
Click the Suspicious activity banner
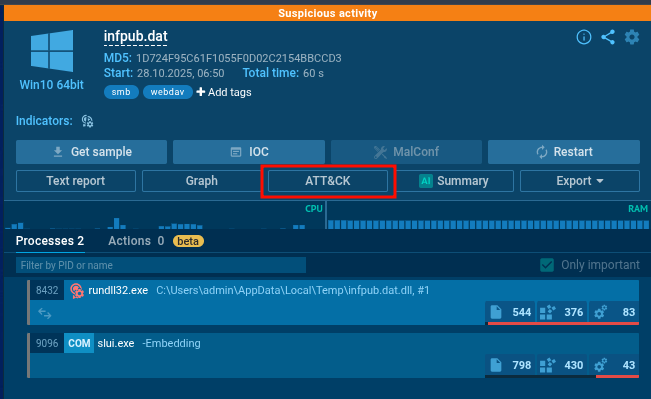[328, 13]
